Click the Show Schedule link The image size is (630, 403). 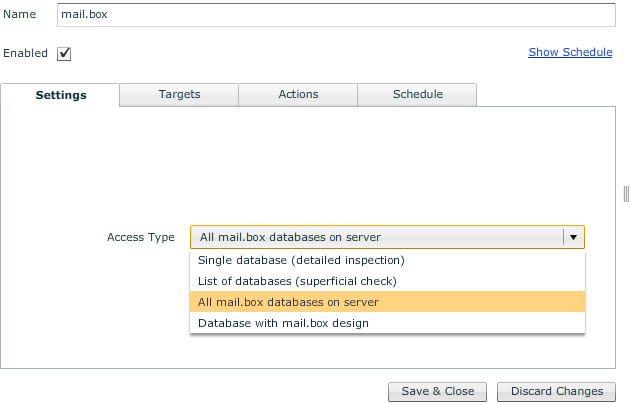(570, 52)
